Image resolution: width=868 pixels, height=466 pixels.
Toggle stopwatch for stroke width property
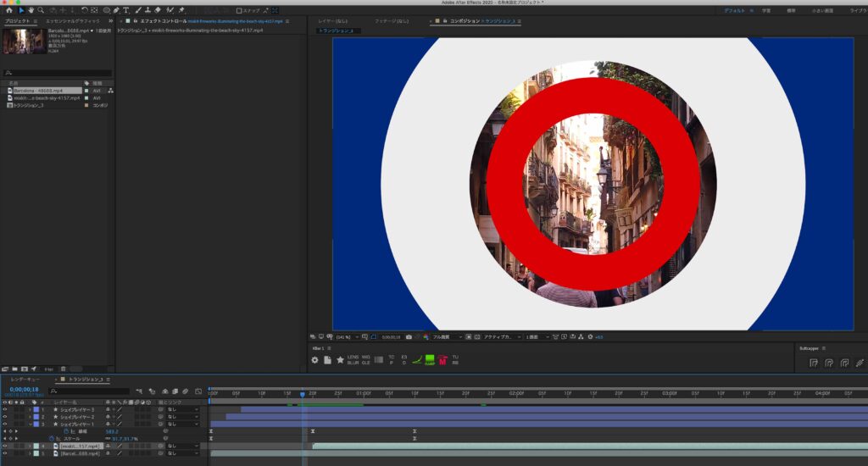[x=66, y=431]
